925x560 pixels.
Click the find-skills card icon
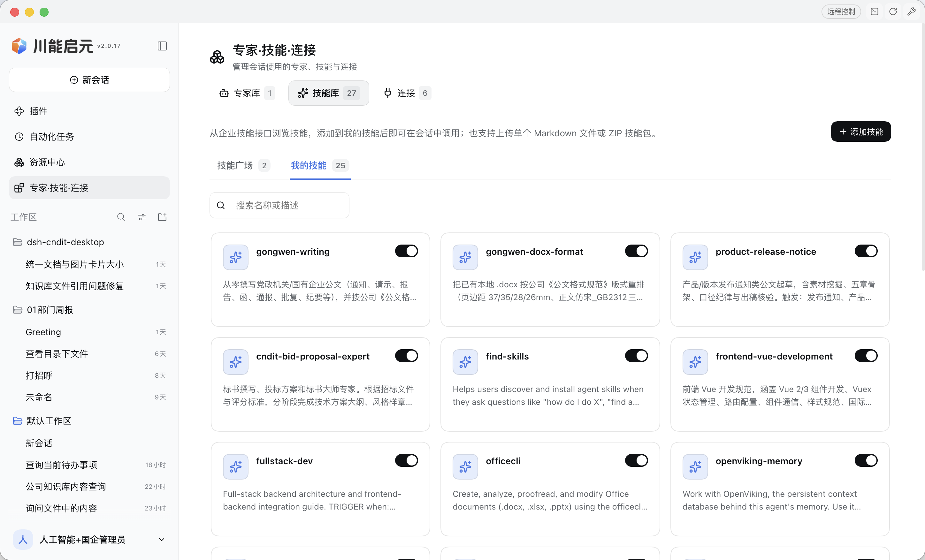[465, 362]
